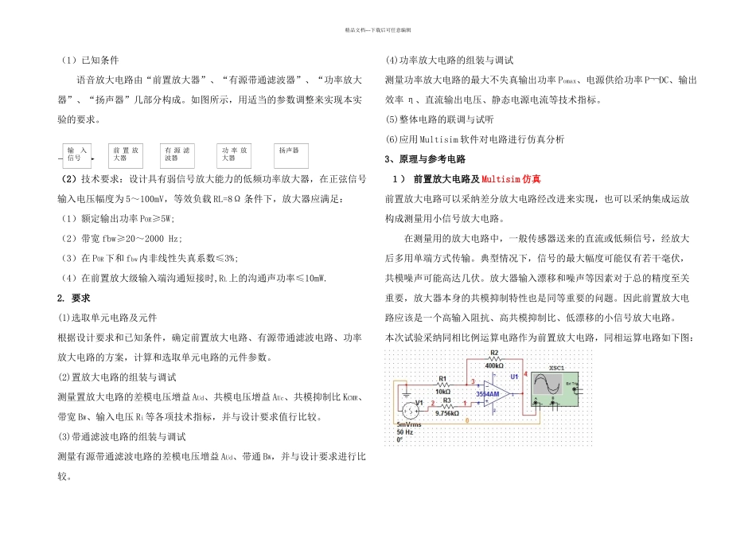Select the "前置放大器" block in the diagram
Image resolution: width=756 pixels, height=535 pixels.
[x=126, y=155]
